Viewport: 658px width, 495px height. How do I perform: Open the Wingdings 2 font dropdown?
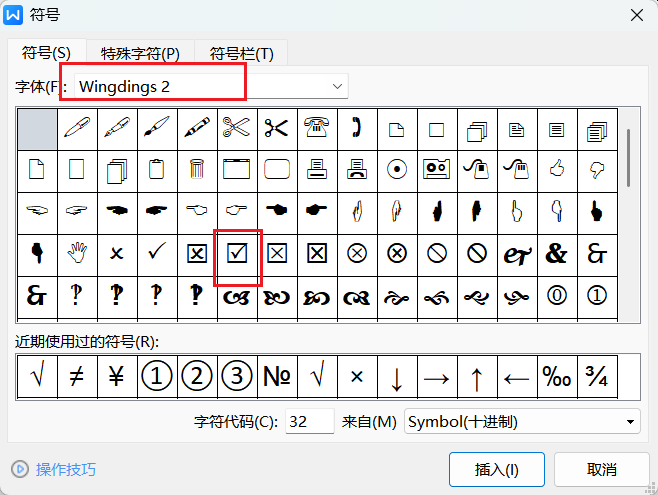(338, 87)
